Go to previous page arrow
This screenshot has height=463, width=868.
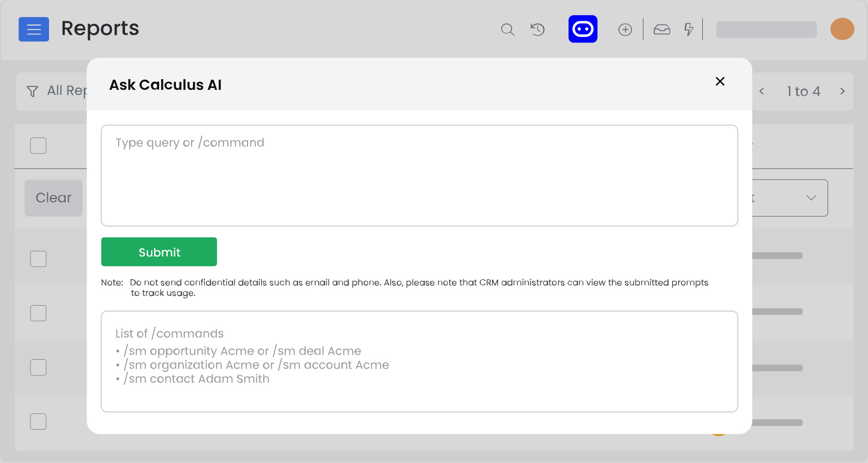[762, 91]
